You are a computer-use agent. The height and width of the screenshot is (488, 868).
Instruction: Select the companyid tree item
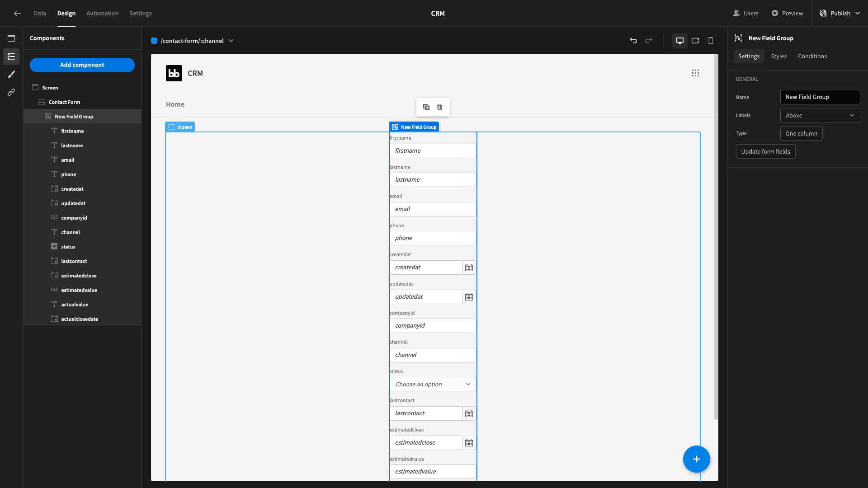tap(82, 218)
